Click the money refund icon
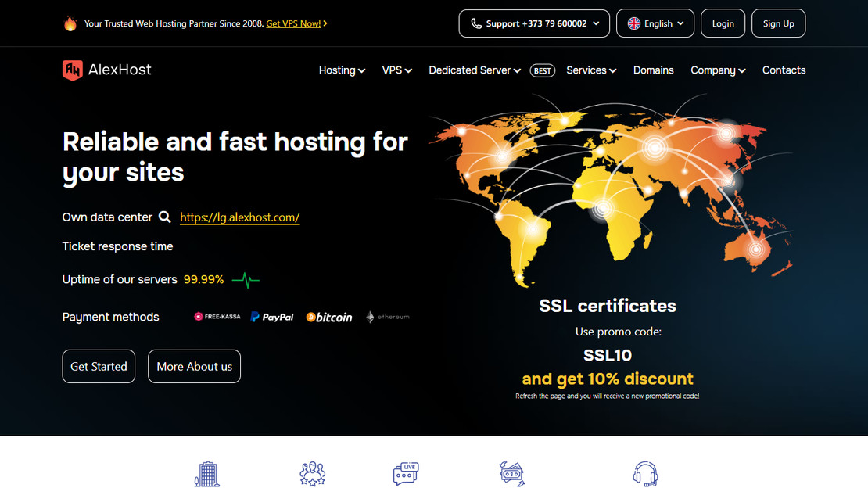868x488 pixels. coord(512,474)
